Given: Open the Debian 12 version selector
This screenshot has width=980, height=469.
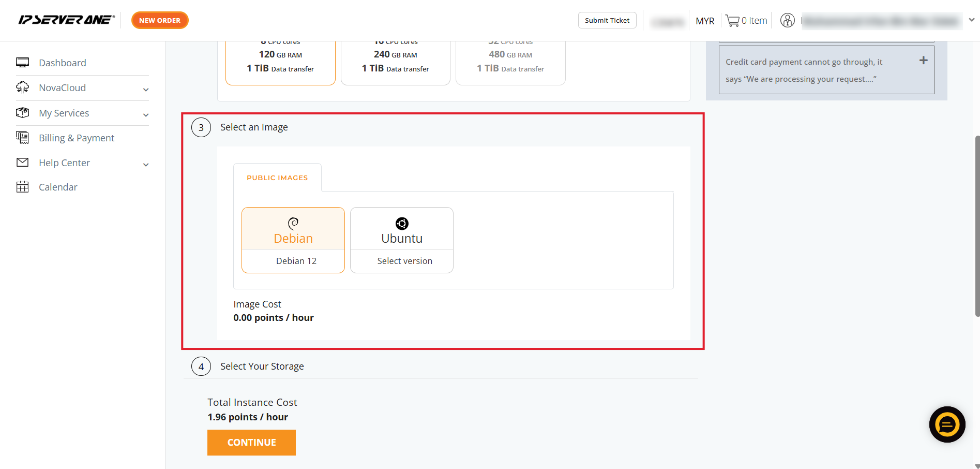Looking at the screenshot, I should 293,261.
